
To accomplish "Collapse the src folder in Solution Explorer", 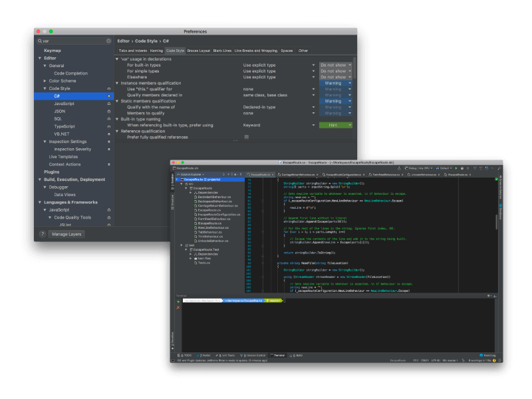I will (182, 184).
